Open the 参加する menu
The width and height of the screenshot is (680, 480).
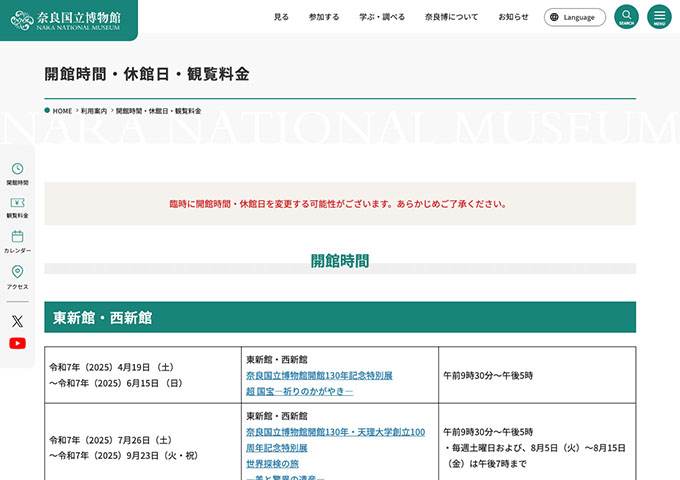tap(324, 17)
